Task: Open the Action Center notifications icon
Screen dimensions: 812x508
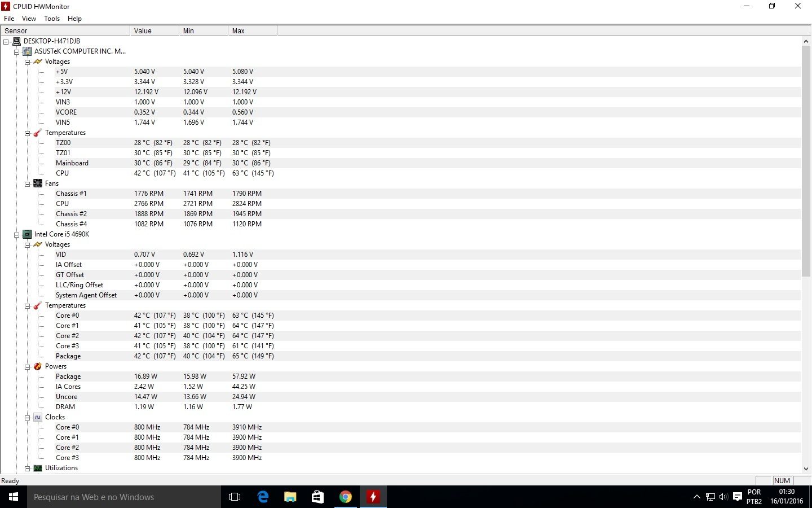Action: [x=738, y=497]
